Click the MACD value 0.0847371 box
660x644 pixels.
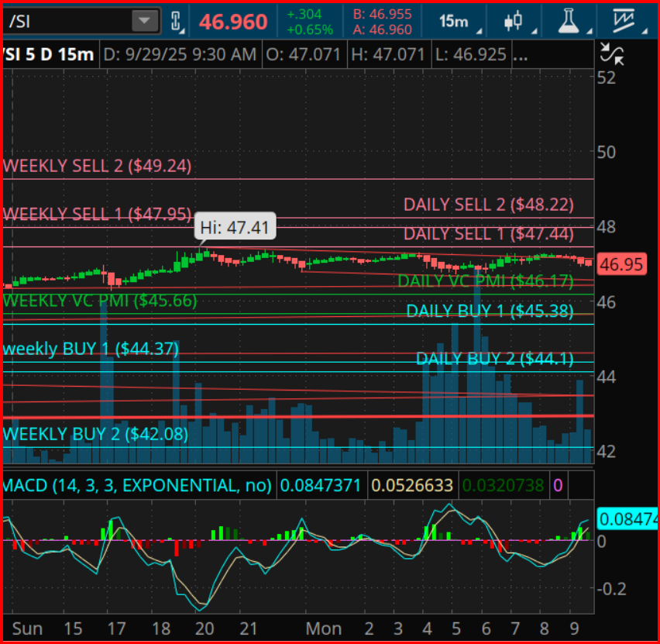tap(320, 486)
